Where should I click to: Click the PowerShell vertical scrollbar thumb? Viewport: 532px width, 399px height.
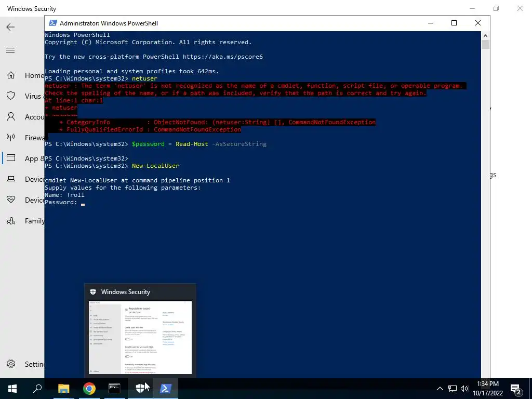click(485, 45)
